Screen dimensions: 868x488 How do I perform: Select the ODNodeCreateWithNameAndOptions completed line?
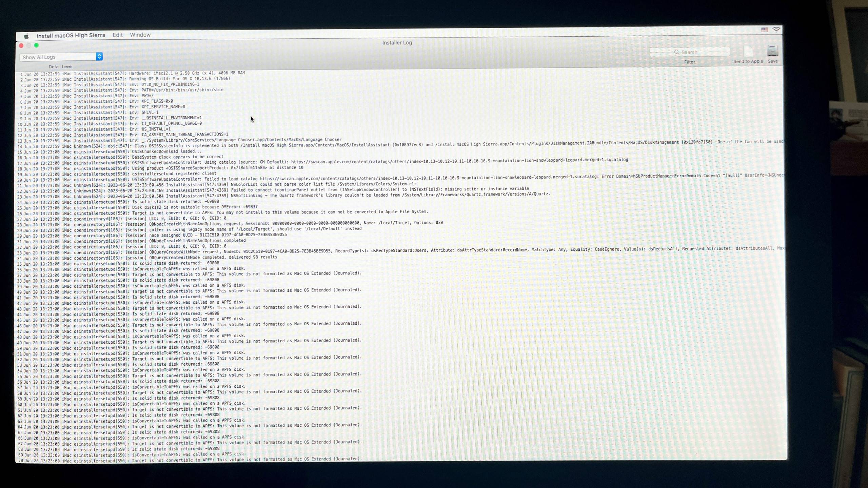click(132, 241)
